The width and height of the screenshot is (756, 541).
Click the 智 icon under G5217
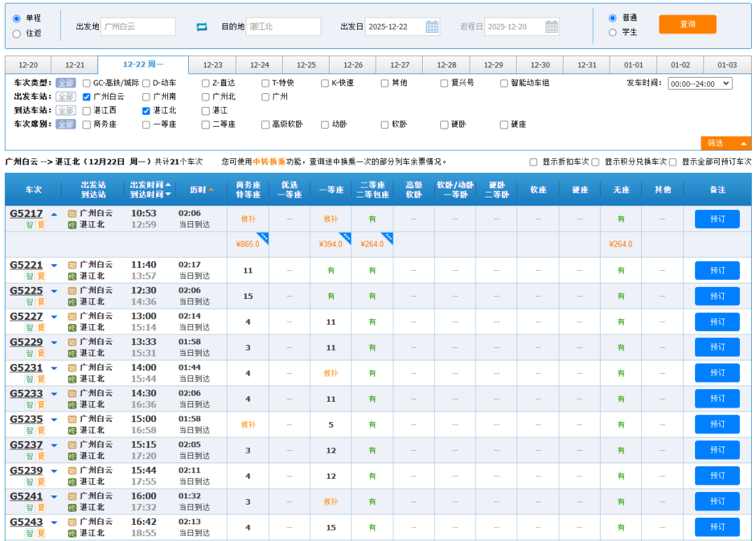(x=29, y=225)
